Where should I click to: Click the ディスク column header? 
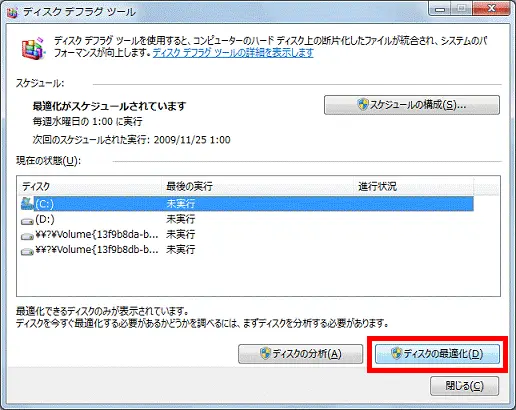(x=89, y=186)
